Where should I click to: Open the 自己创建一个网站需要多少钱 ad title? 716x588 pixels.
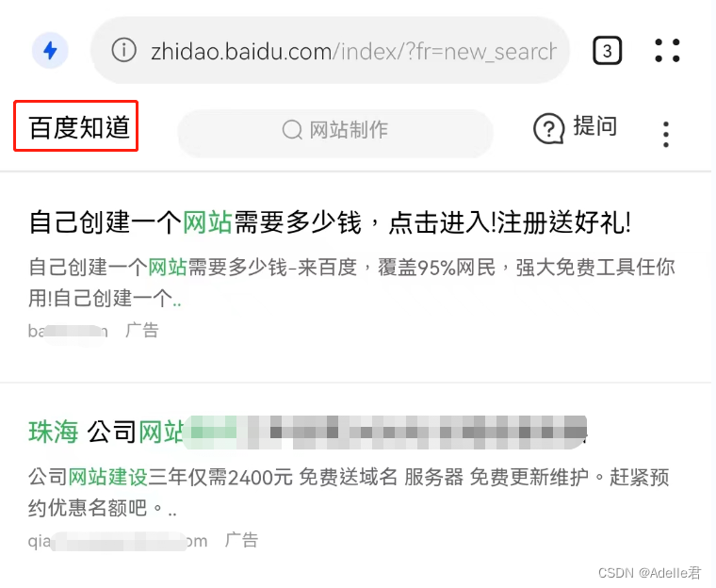click(330, 222)
